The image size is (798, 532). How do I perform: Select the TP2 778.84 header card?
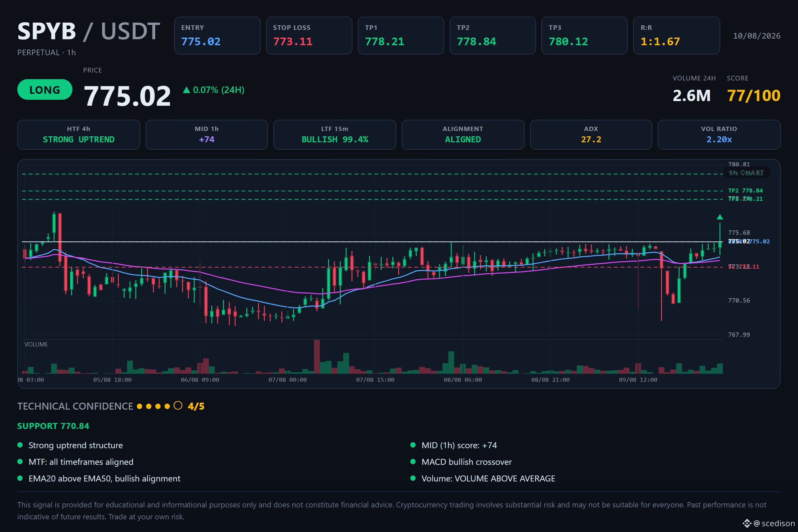coord(493,36)
